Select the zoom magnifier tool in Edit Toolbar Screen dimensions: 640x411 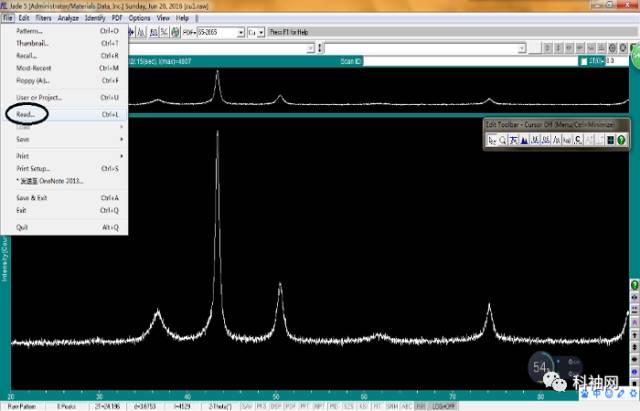[502, 140]
